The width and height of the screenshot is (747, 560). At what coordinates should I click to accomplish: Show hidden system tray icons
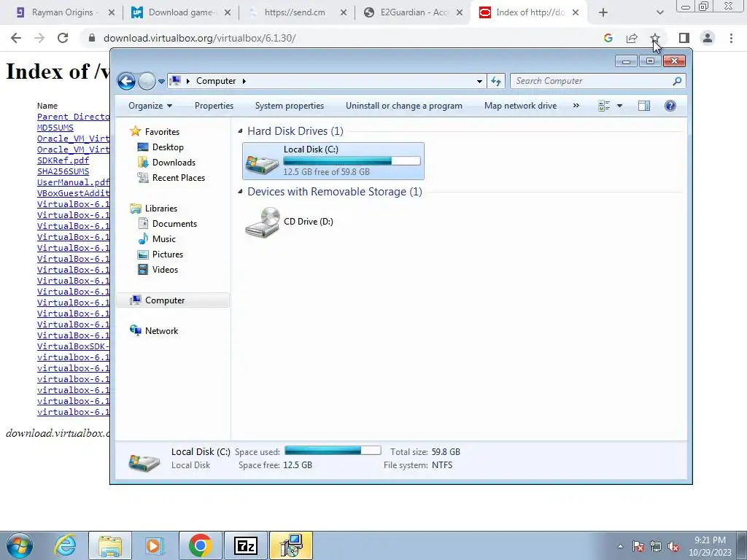pyautogui.click(x=620, y=546)
